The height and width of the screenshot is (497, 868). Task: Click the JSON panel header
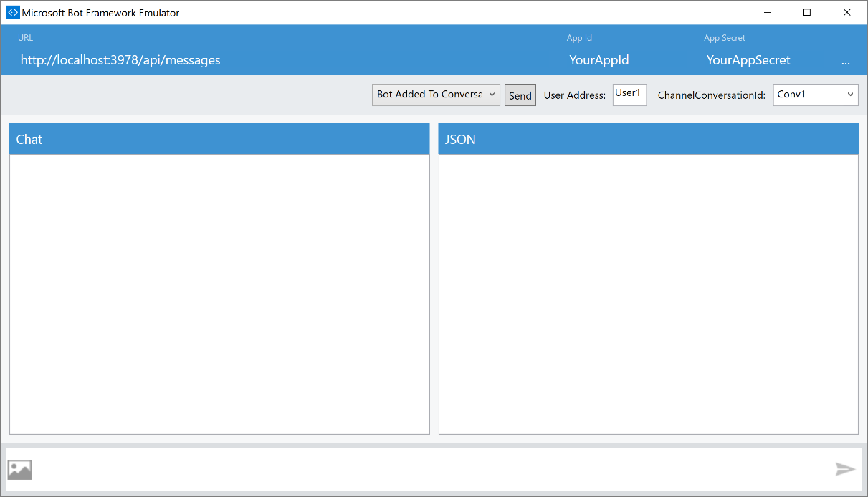(648, 139)
